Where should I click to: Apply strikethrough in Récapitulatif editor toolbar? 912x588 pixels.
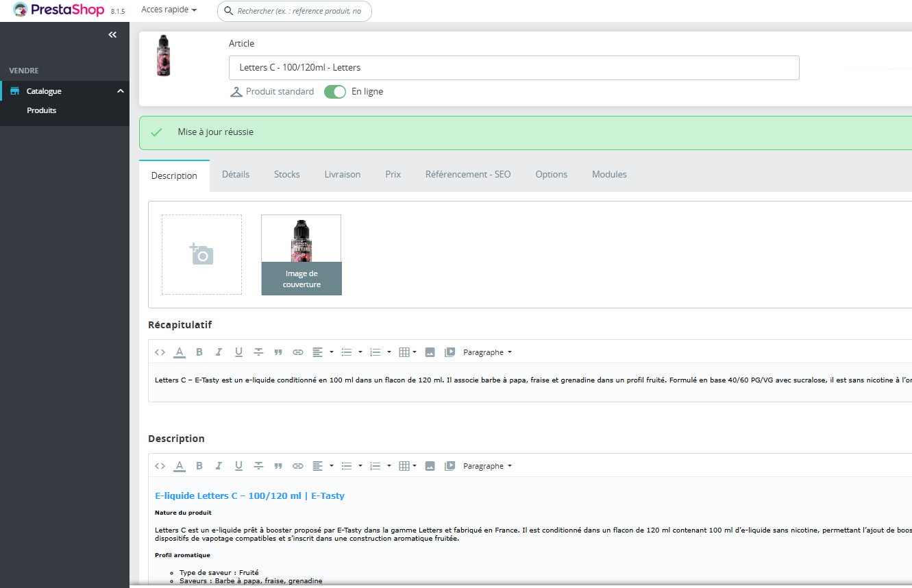258,352
